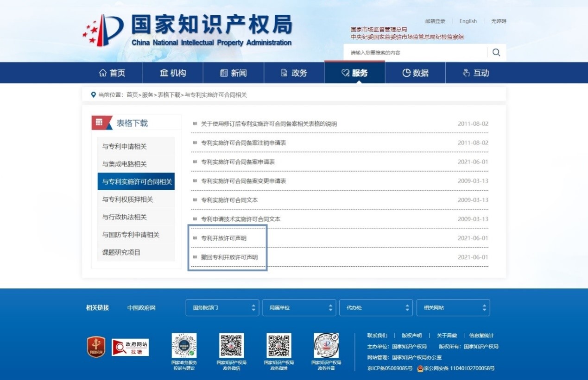Image resolution: width=588 pixels, height=380 pixels.
Task: Open 国家市场监督管理总局 link
Action: click(x=379, y=30)
